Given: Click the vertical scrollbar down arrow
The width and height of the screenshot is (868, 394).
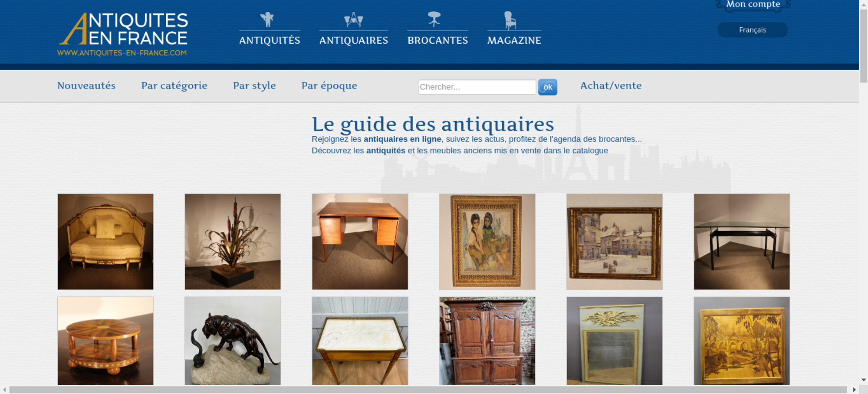Looking at the screenshot, I should (x=864, y=380).
